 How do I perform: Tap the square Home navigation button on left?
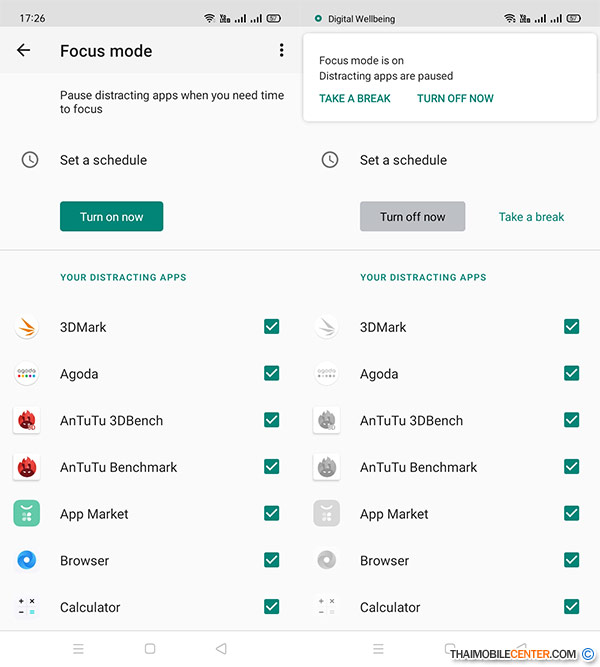pos(150,649)
